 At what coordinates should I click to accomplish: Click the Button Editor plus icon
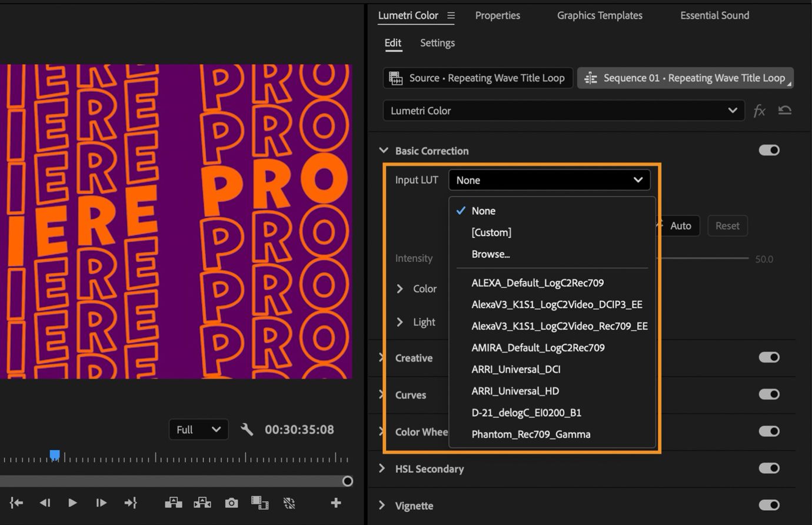[x=335, y=503]
